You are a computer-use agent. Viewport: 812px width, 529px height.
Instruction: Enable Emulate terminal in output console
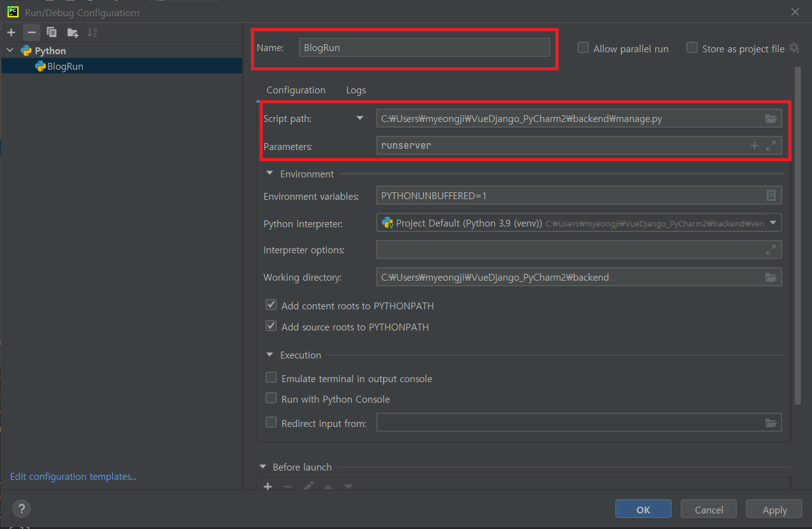(271, 378)
